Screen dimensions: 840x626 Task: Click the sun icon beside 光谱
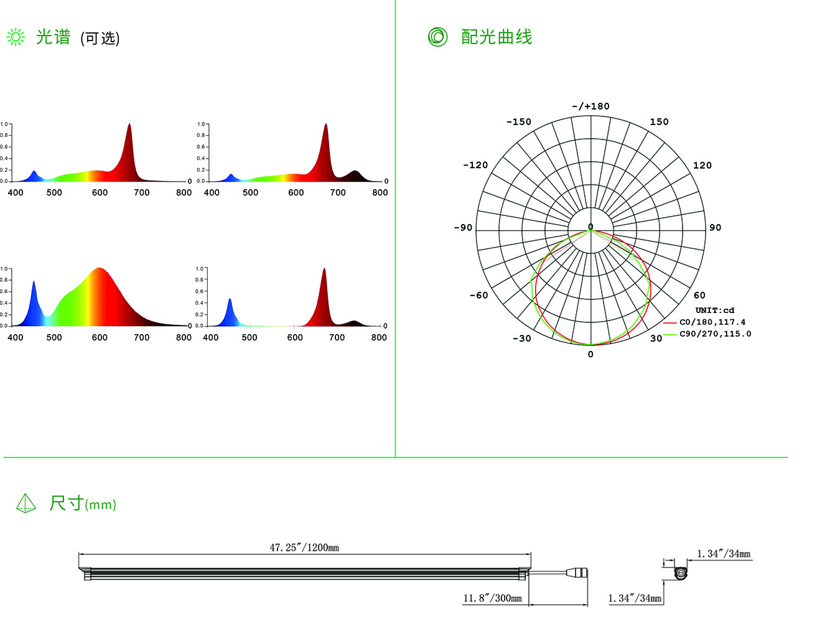16,37
